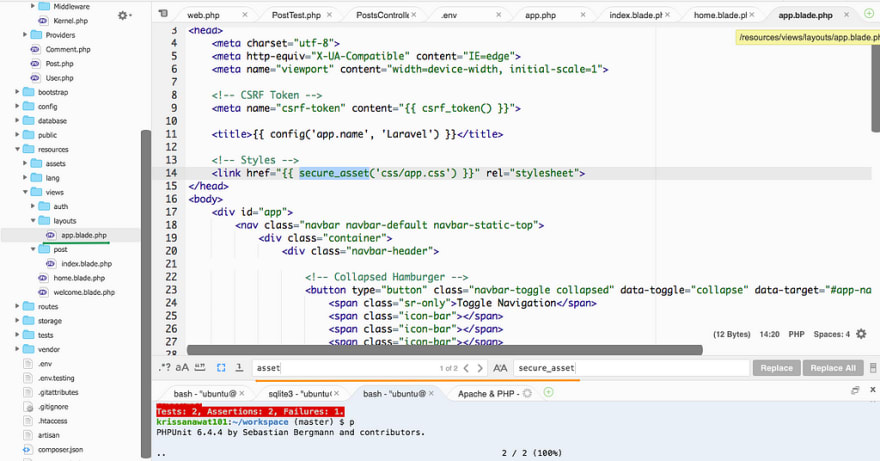Click cursor position 14:20 in status bar
Screen dimensions: 880x461
point(769,334)
